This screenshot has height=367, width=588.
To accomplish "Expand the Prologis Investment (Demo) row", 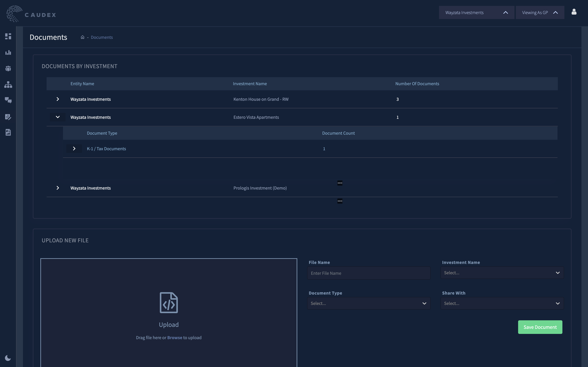I will tap(58, 188).
